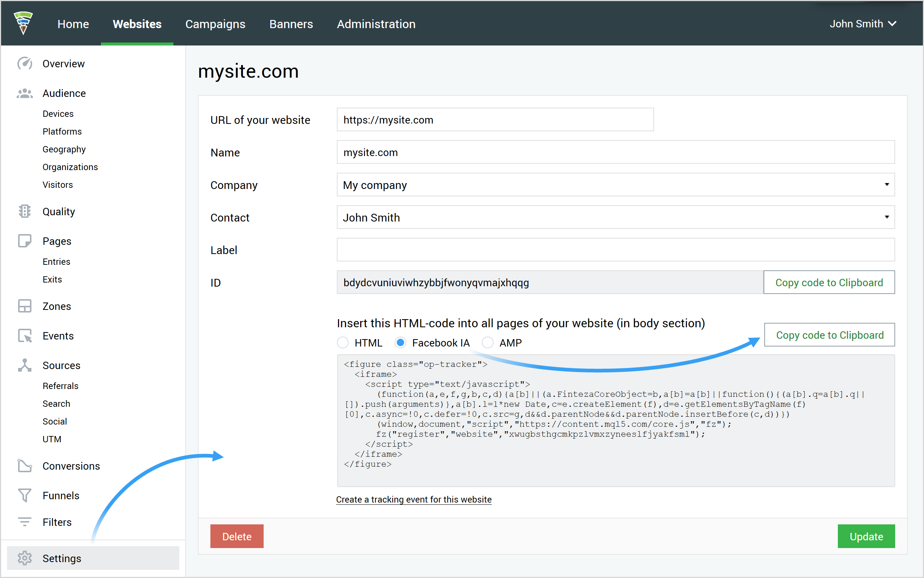Click the John Smith account dropdown
The image size is (924, 578).
coord(863,23)
